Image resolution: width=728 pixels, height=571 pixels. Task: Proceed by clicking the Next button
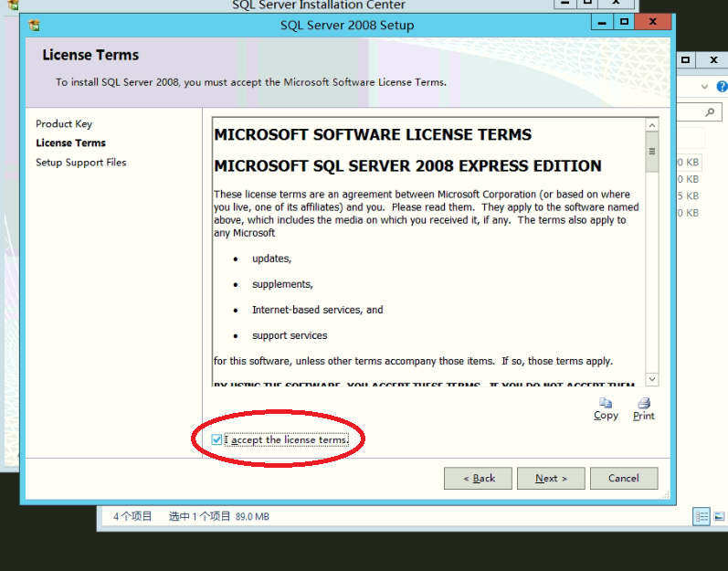point(551,478)
